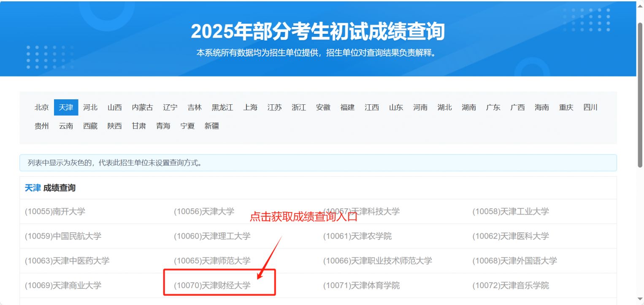Switch to the 广西 province tab
This screenshot has height=305, width=644.
pyautogui.click(x=517, y=107)
